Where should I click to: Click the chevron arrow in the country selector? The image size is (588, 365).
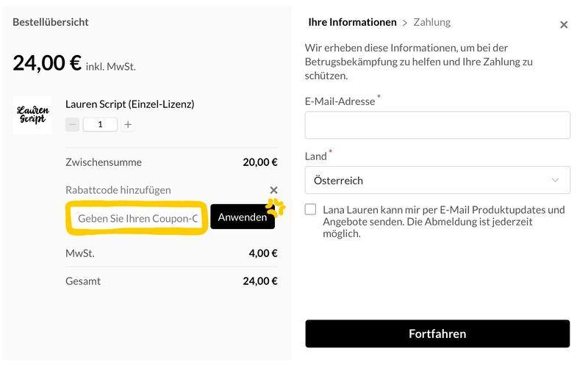(x=555, y=180)
